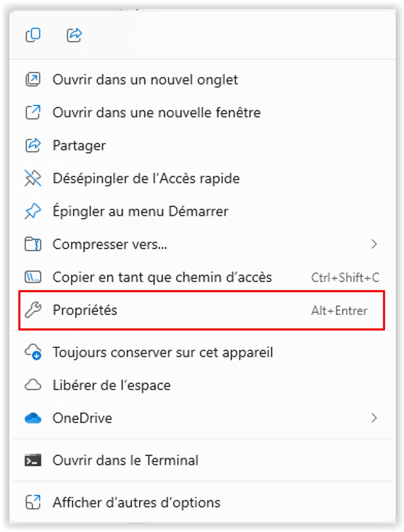Open Afficher d'autres d'options
Screen dimensions: 404x532
[202, 502]
